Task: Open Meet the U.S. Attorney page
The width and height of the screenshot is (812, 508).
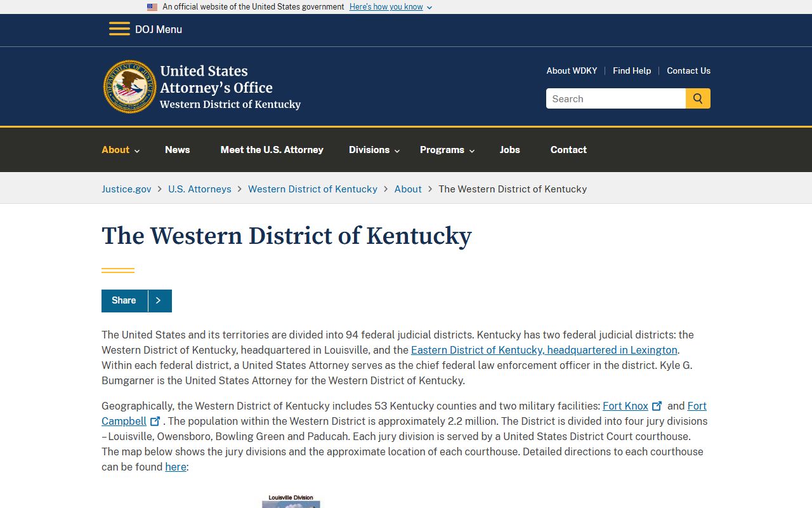Action: tap(272, 150)
